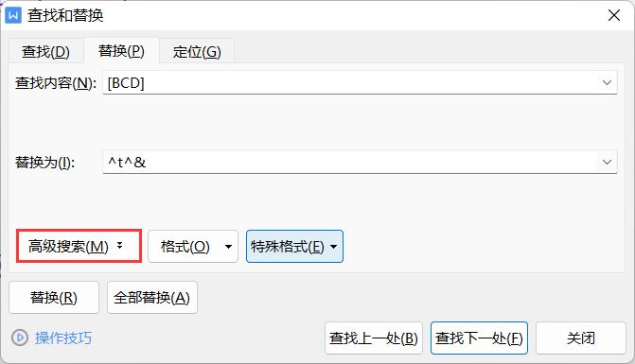Click the 替换(R) button
This screenshot has width=635, height=364.
[x=54, y=297]
